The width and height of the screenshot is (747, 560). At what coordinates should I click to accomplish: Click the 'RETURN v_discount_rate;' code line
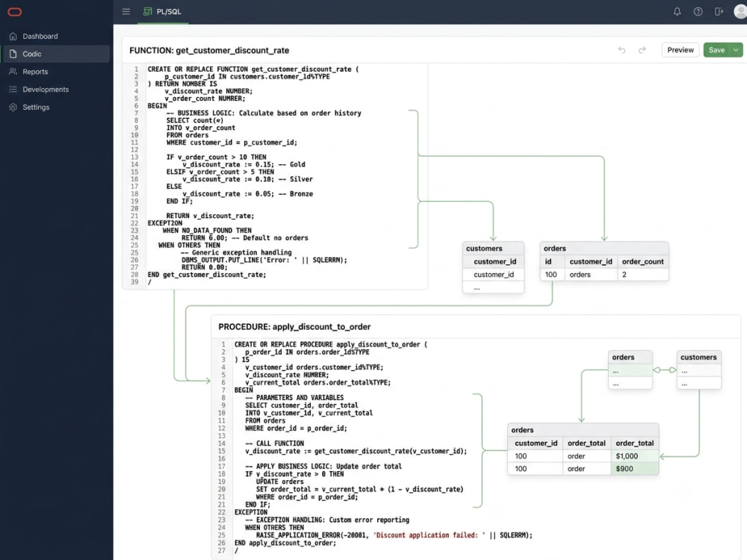(210, 216)
